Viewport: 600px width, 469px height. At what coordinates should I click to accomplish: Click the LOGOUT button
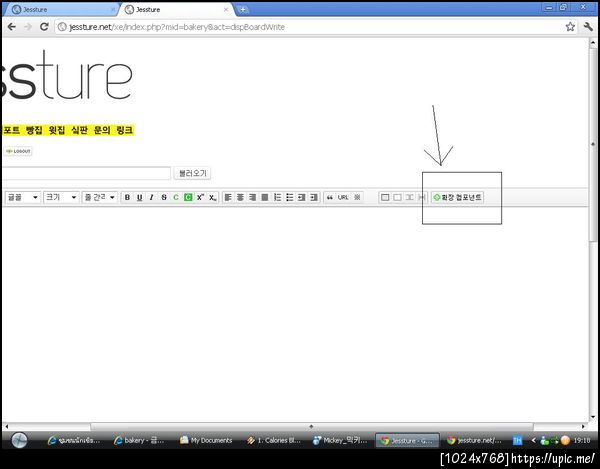click(x=18, y=151)
